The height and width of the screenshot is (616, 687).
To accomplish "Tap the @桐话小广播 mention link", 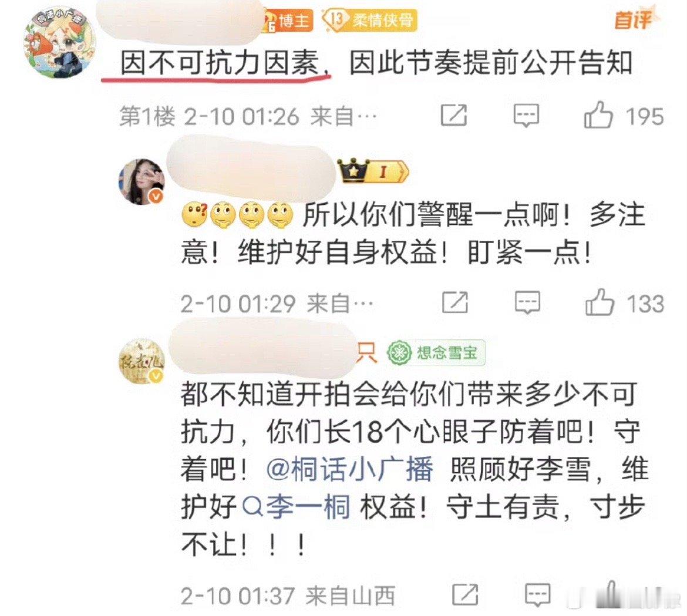I will pos(349,470).
